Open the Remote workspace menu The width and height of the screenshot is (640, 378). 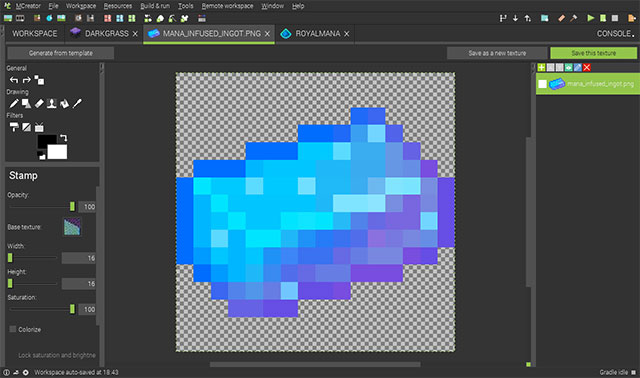tap(227, 6)
